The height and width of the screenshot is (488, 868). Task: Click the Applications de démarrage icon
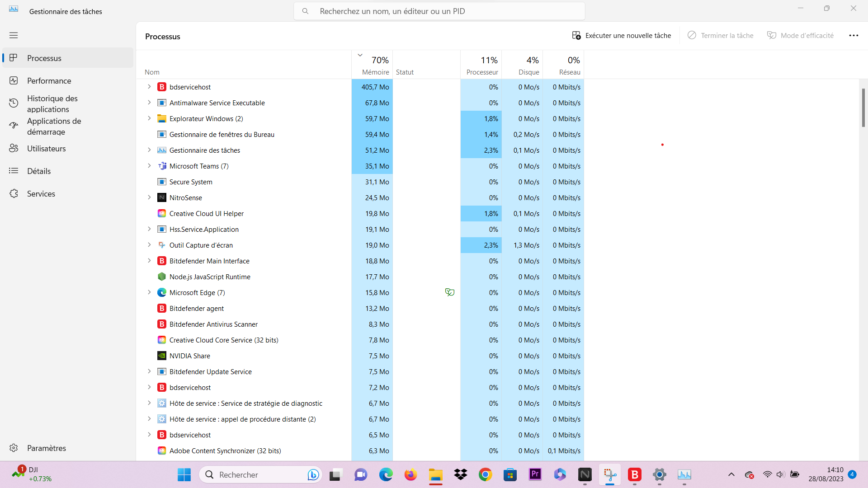coord(14,126)
